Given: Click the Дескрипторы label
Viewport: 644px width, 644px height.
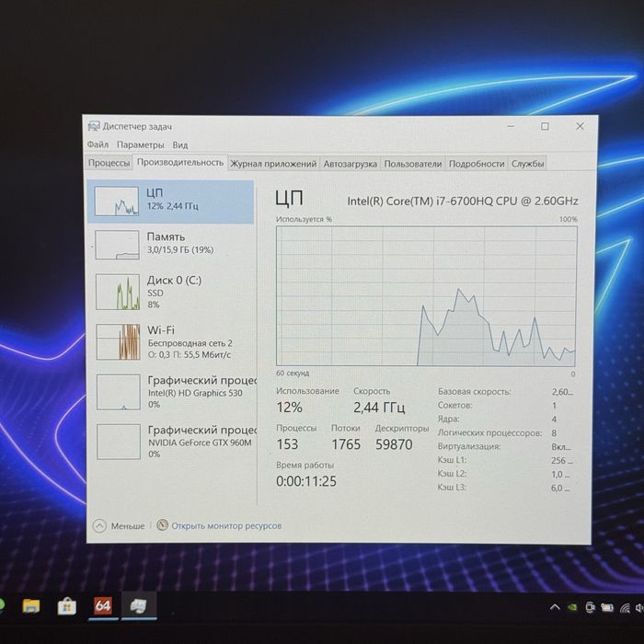Looking at the screenshot, I should (402, 428).
